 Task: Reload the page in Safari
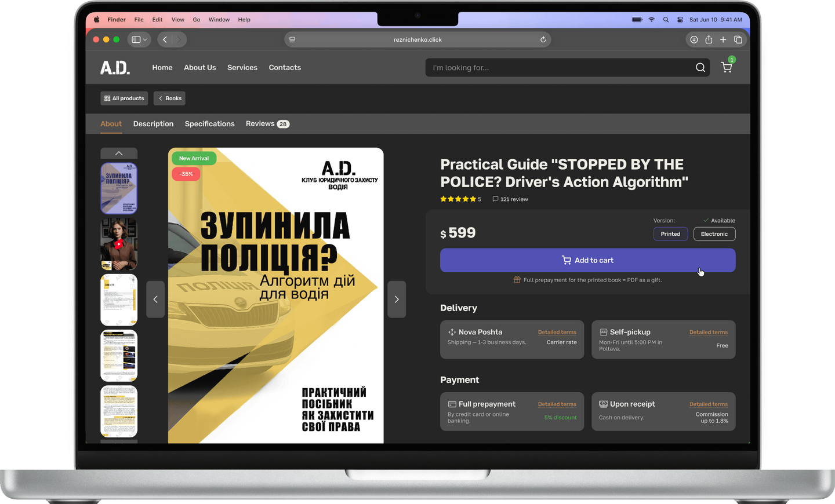click(543, 39)
